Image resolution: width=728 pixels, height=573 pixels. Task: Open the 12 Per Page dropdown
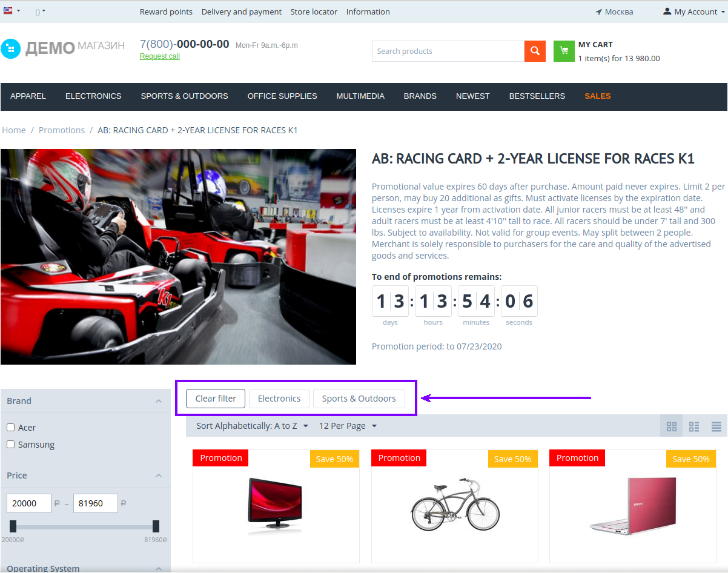(348, 426)
